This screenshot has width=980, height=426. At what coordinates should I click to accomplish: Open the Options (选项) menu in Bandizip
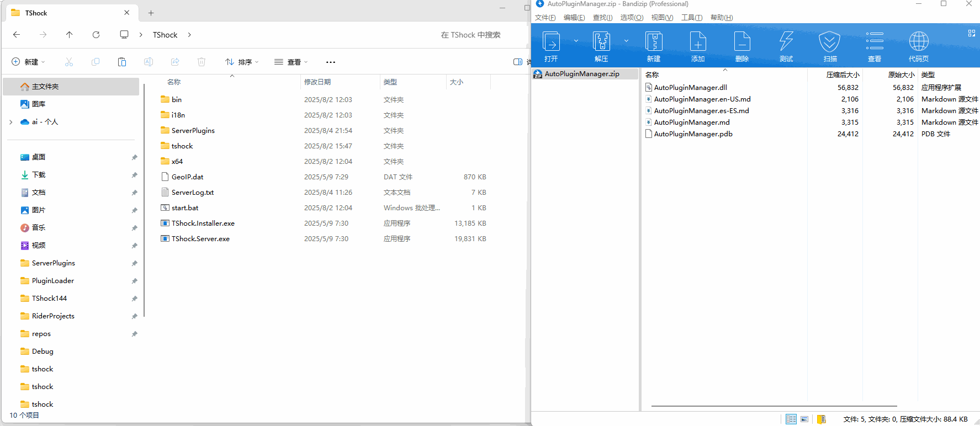[x=632, y=18]
